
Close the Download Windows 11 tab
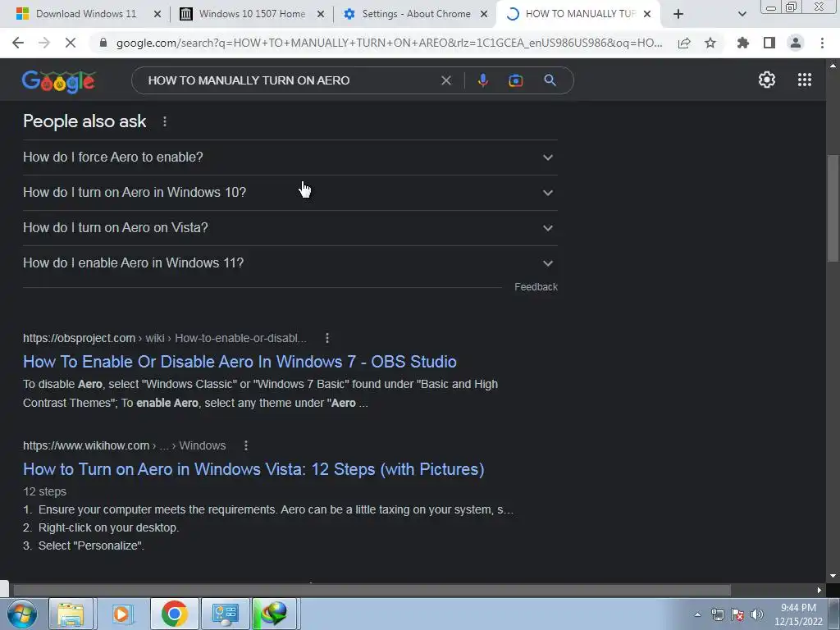157,14
